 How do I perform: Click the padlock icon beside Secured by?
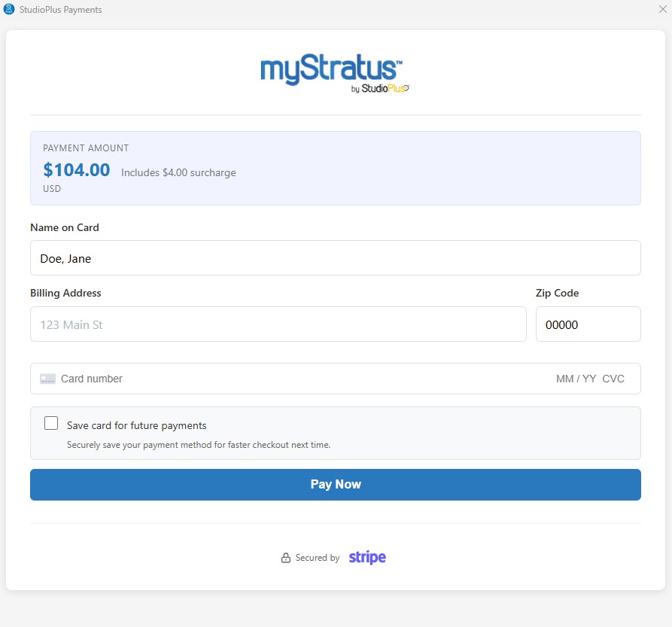tap(286, 559)
